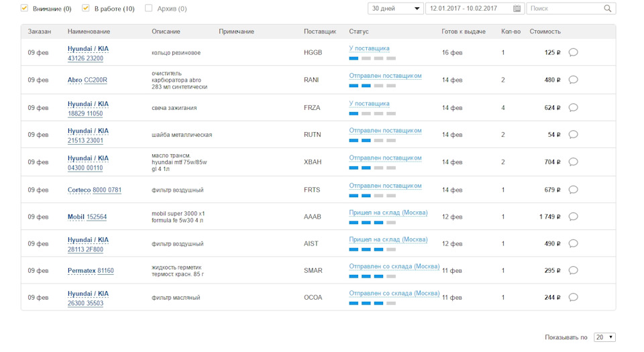Open Corteco brand link
Image resolution: width=644 pixels, height=352 pixels.
tap(79, 190)
